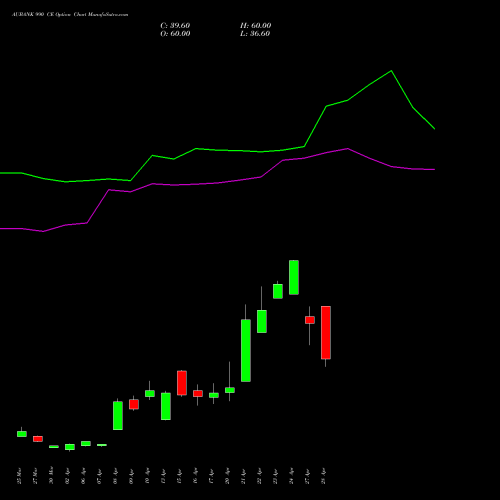Image resolution: width=500 pixels, height=500 pixels.
Task: Click the green candlestick for 24 Apr
Action: point(294,277)
